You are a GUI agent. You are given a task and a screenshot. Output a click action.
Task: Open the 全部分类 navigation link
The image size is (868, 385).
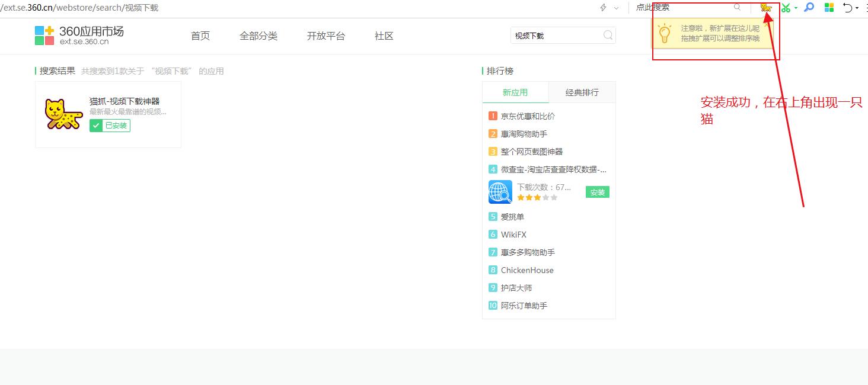tap(258, 36)
